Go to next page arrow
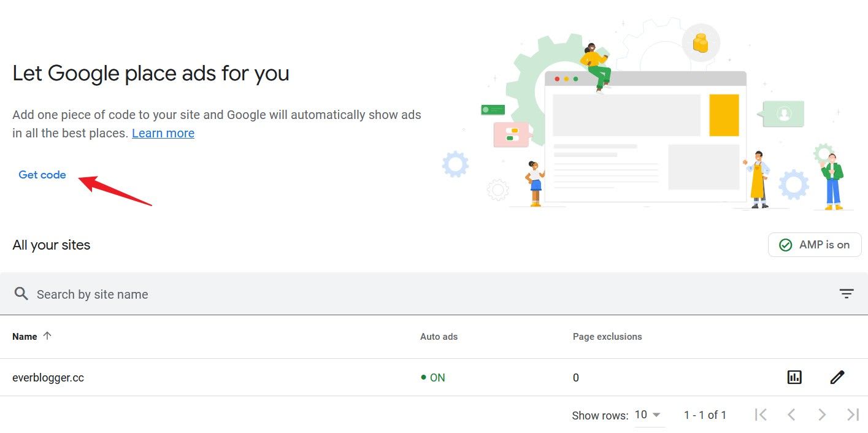Viewport: 868px width, 433px height. tap(822, 415)
